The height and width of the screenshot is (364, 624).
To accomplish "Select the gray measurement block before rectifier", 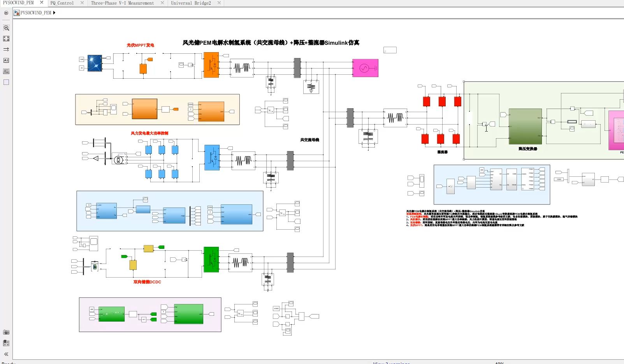I will click(350, 118).
